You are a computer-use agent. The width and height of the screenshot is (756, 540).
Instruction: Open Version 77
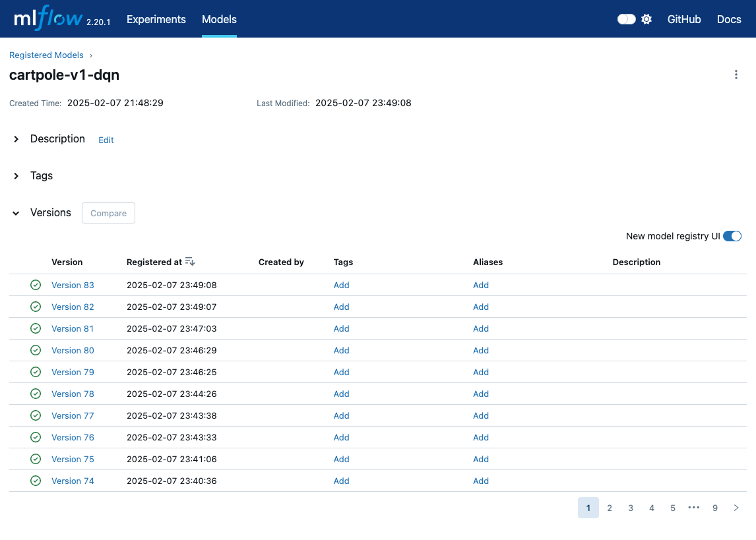73,415
